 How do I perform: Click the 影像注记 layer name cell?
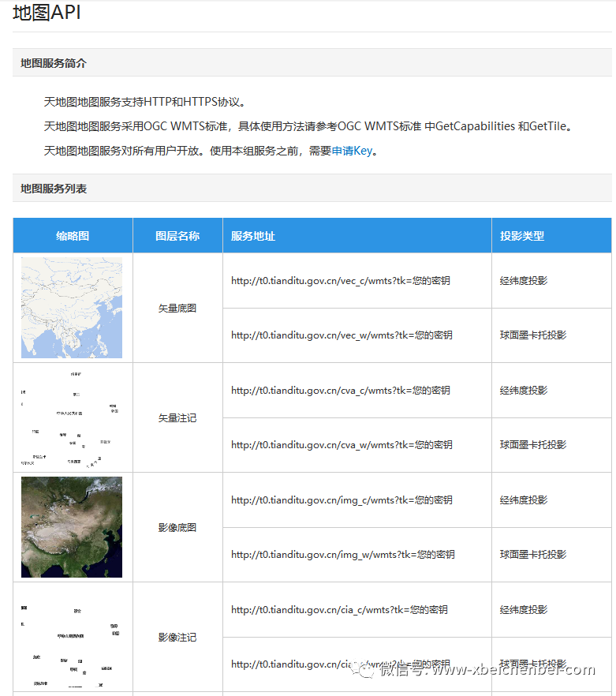[x=177, y=637]
